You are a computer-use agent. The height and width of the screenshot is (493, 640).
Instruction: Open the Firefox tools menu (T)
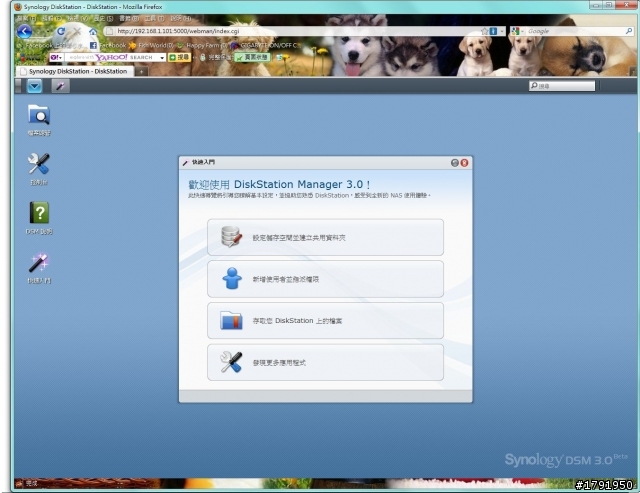154,19
